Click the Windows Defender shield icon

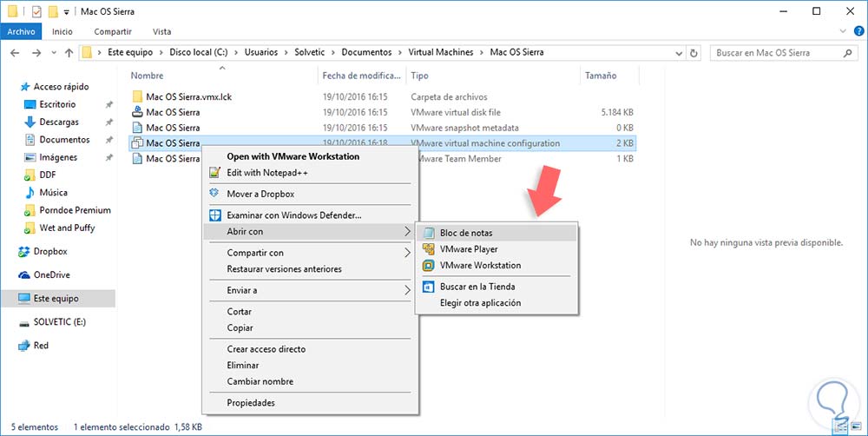pos(215,215)
